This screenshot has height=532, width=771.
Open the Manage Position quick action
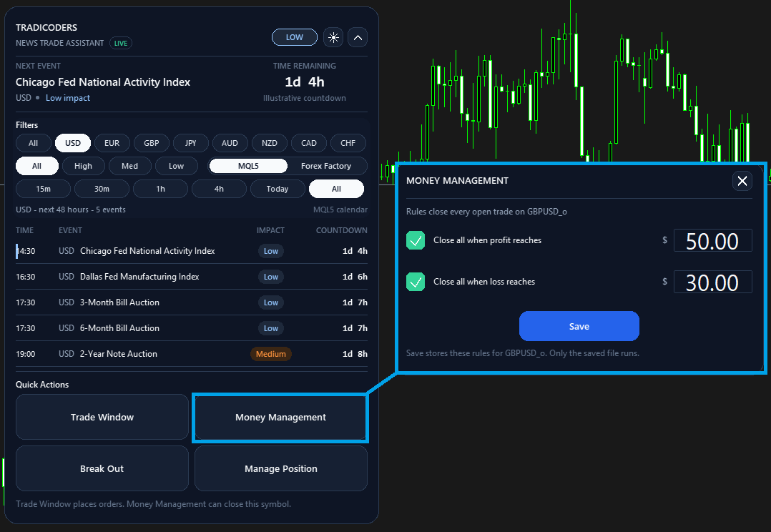pos(281,468)
